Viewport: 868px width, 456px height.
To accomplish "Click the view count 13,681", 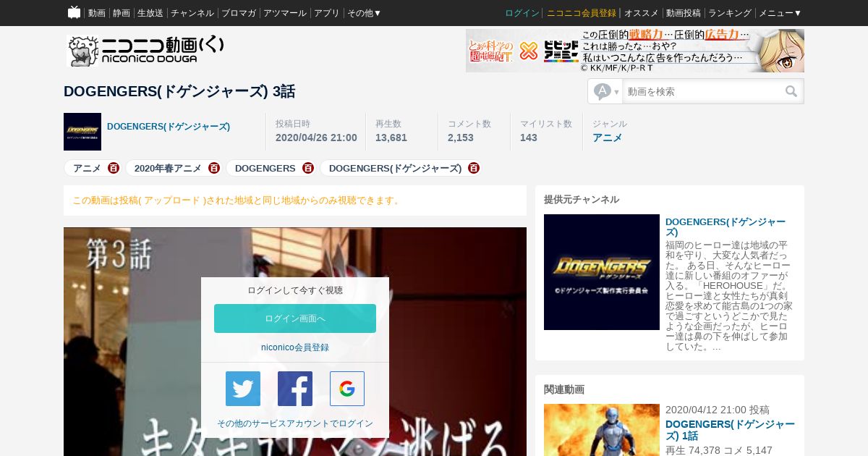I will pyautogui.click(x=391, y=138).
